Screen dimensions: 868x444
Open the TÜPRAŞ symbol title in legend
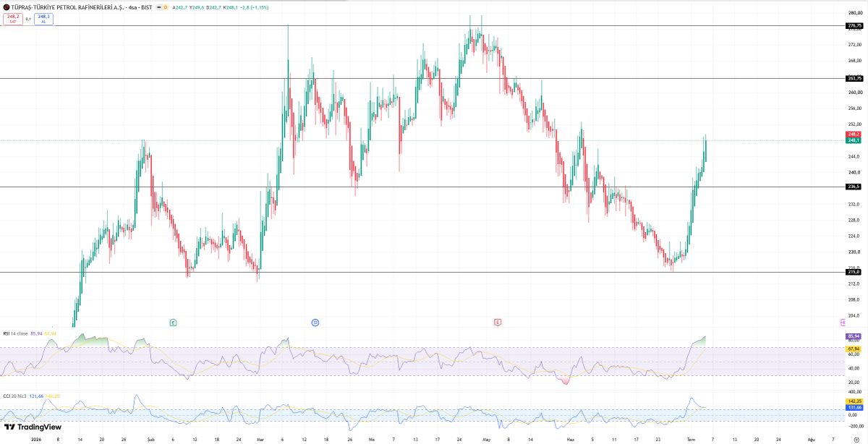[82, 7]
